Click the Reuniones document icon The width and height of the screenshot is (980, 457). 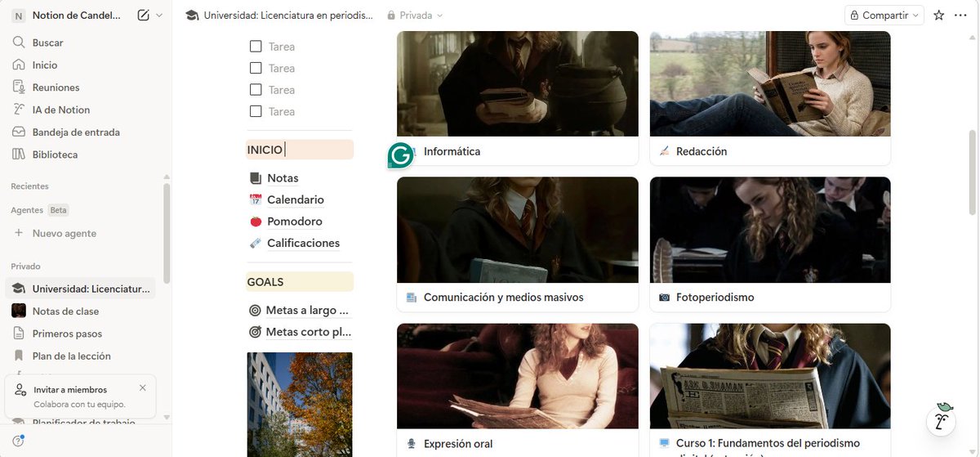click(19, 87)
